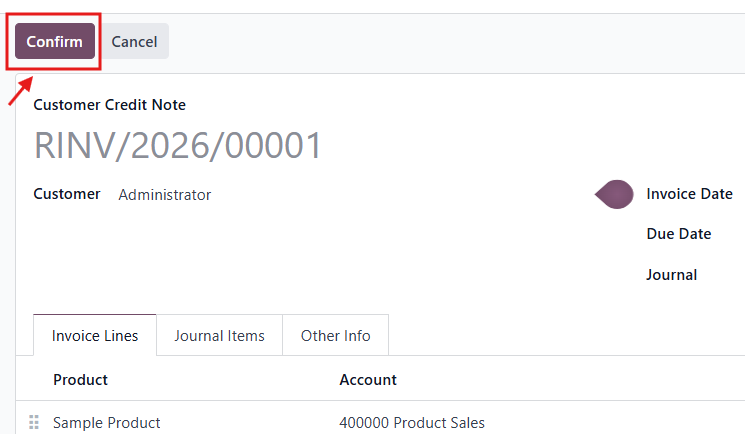Sort by the Product column header
745x434 pixels.
[x=81, y=380]
